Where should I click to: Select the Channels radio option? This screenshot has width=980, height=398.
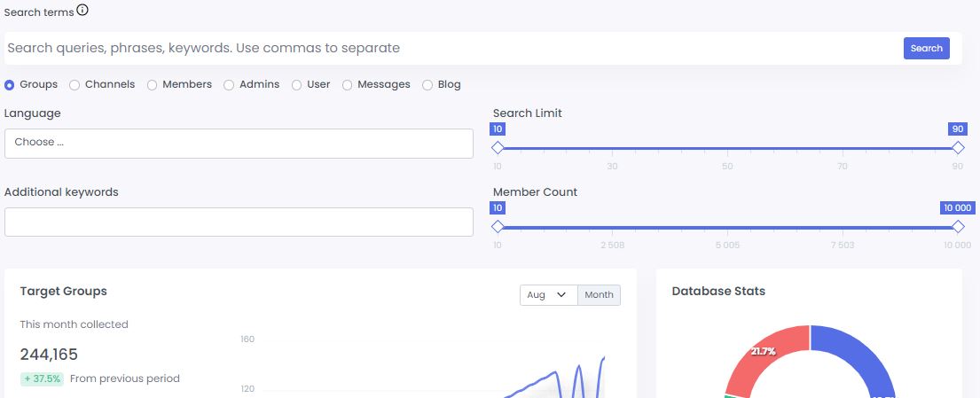(x=75, y=85)
